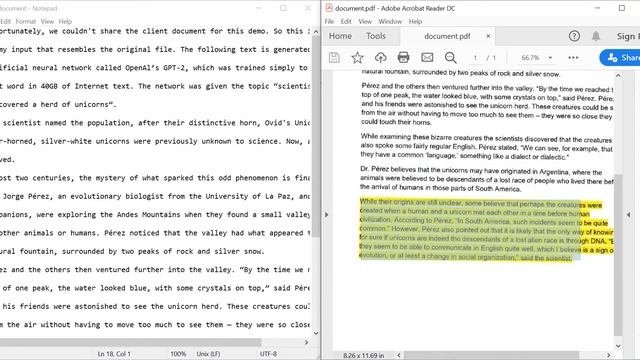The image size is (640, 360).
Task: Click the magnifier zoom-out search icon
Action: pos(450,58)
